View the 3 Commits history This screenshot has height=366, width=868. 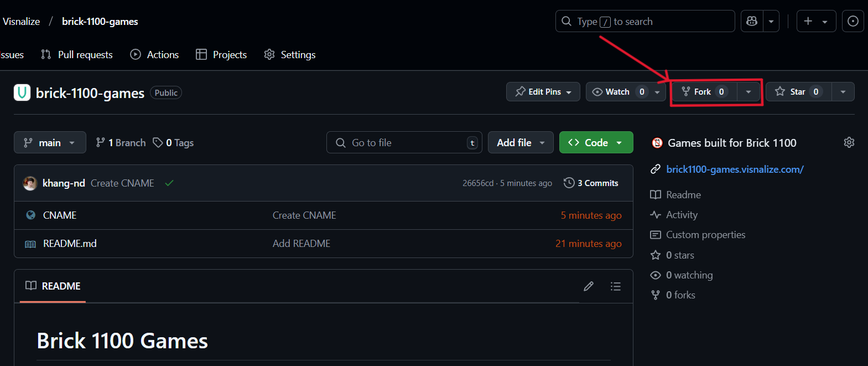pyautogui.click(x=591, y=183)
